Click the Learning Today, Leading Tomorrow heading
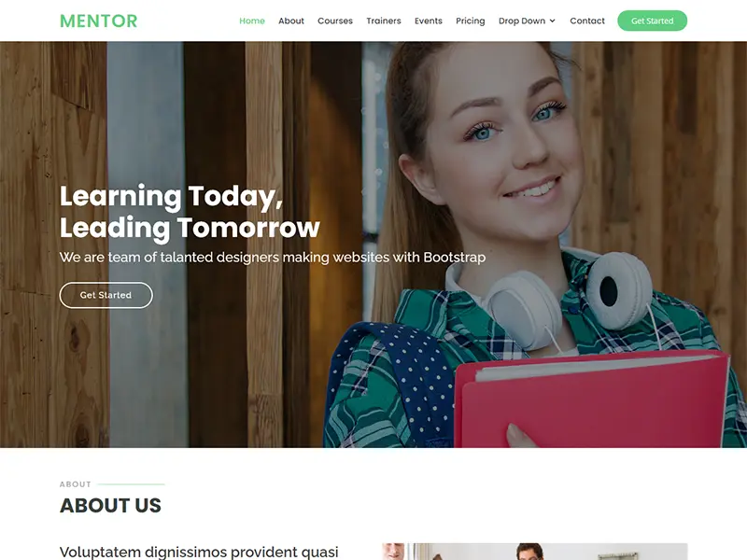 pos(190,212)
